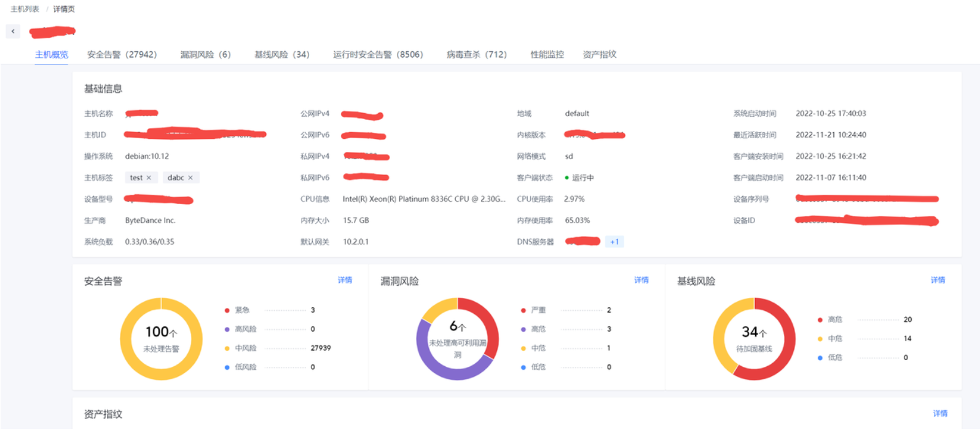980x432 pixels.
Task: Remove the dabc host tag
Action: pyautogui.click(x=190, y=178)
